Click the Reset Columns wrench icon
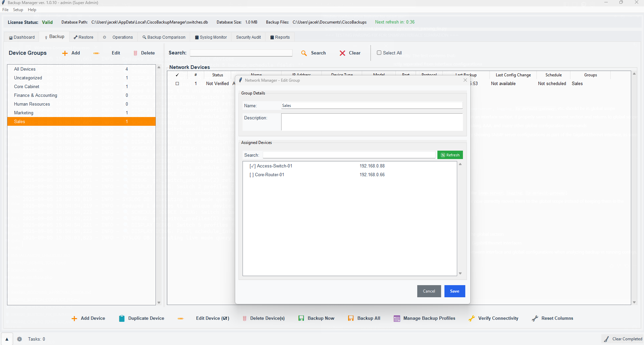The width and height of the screenshot is (644, 345). click(x=535, y=318)
